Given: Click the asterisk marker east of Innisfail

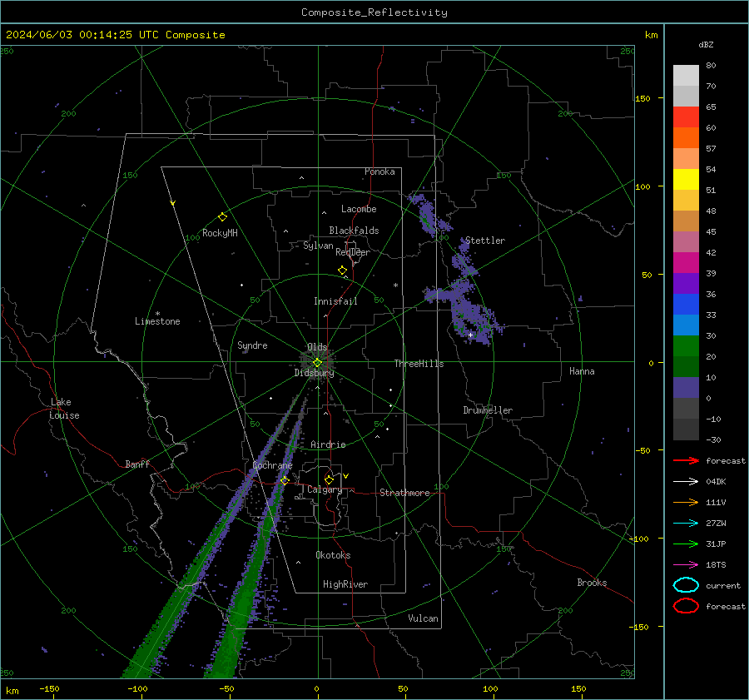Looking at the screenshot, I should click(395, 285).
